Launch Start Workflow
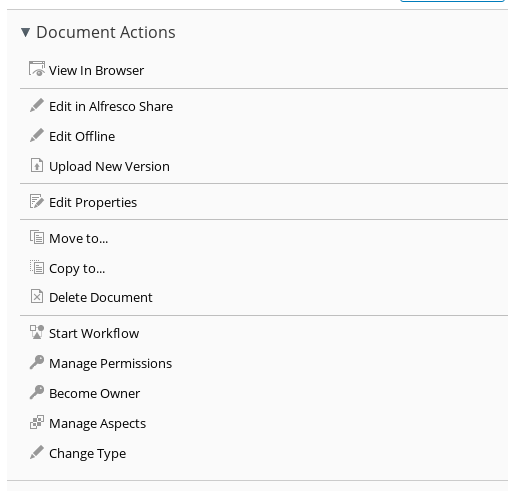The height and width of the screenshot is (491, 512). click(x=94, y=333)
